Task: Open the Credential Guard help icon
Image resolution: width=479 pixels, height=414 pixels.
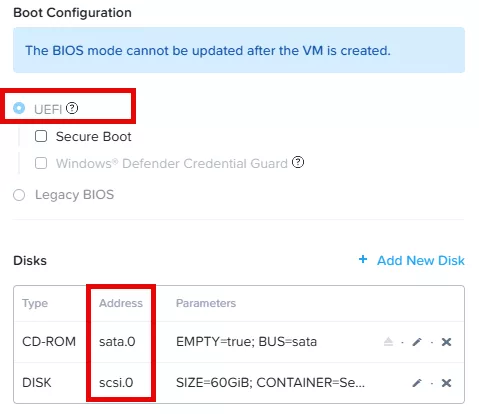Action: click(298, 163)
